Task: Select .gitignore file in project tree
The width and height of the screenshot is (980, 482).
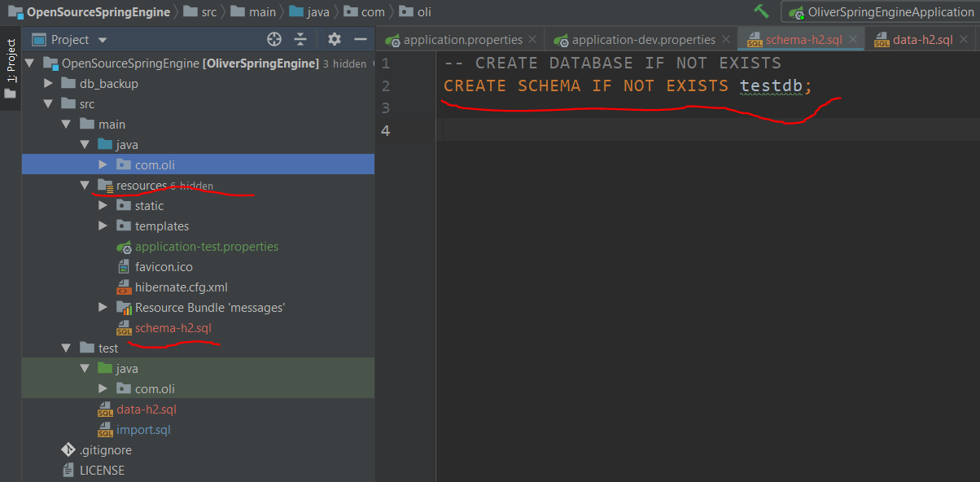Action: pos(106,450)
